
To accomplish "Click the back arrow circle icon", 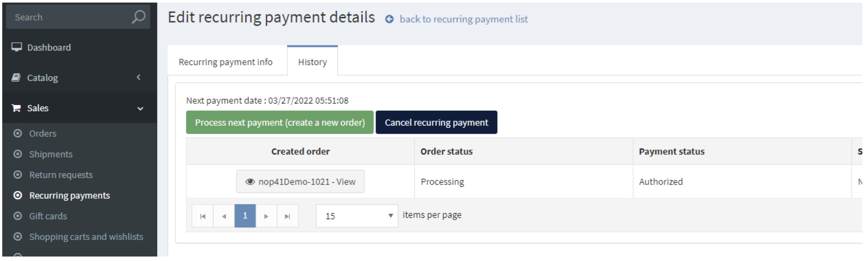I will pos(389,20).
